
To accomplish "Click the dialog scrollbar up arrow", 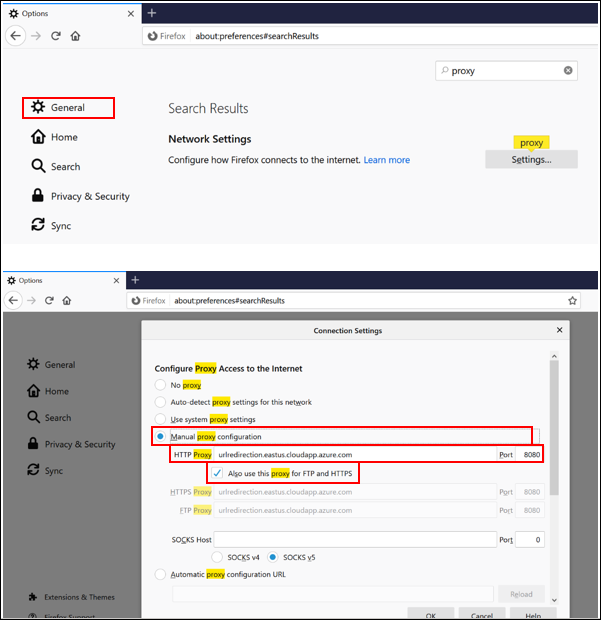I will click(554, 356).
